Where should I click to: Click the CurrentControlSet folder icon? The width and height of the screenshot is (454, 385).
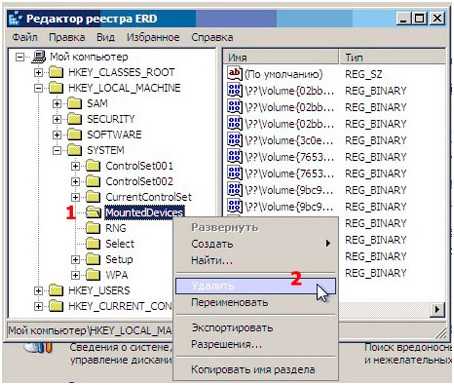[x=93, y=197]
